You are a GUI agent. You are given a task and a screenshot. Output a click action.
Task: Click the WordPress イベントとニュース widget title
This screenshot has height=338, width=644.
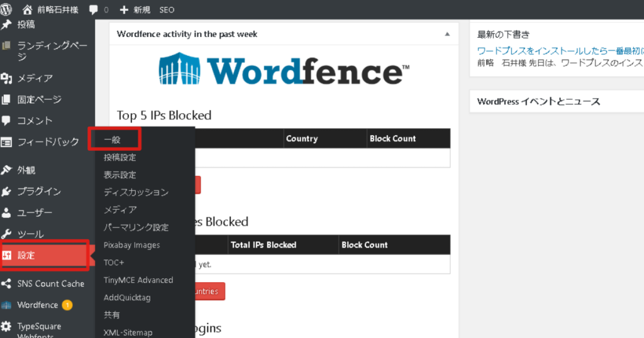click(x=538, y=101)
